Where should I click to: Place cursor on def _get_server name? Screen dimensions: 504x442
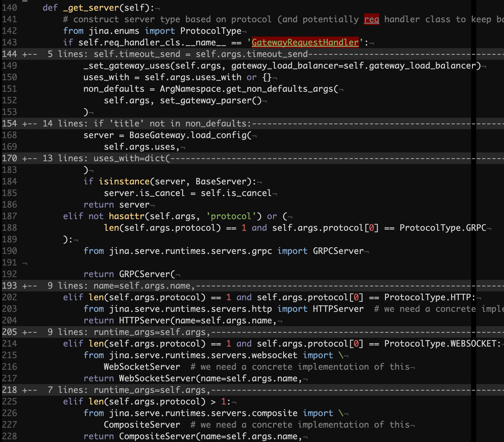coord(91,8)
